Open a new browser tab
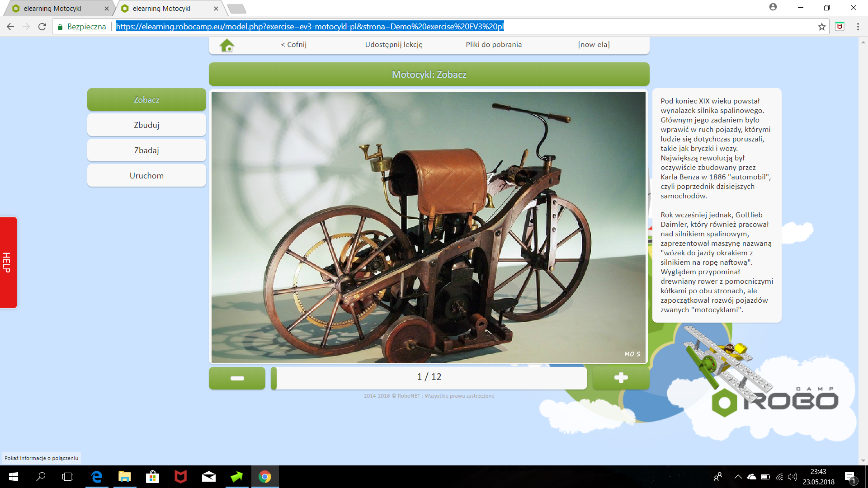Image resolution: width=868 pixels, height=488 pixels. (236, 9)
